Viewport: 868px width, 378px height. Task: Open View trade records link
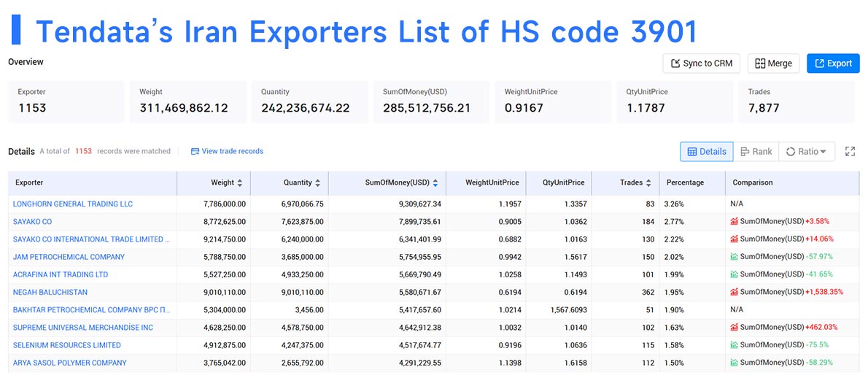coord(227,151)
